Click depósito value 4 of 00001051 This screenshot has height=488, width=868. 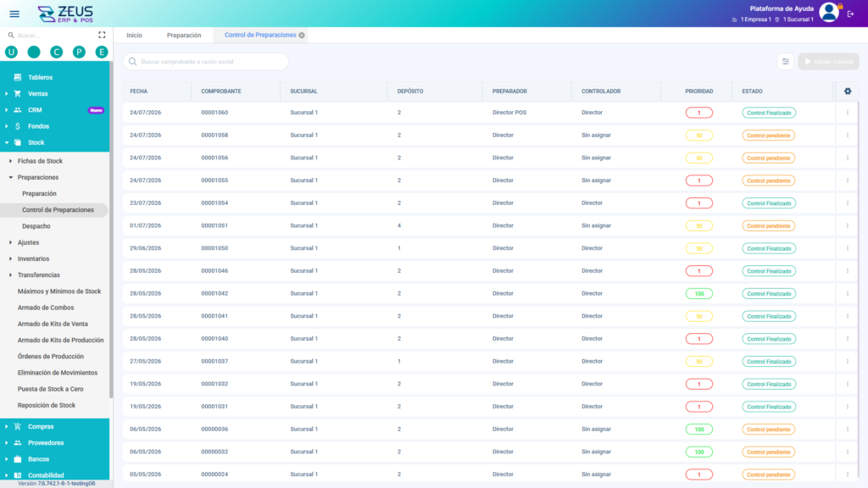coord(399,225)
